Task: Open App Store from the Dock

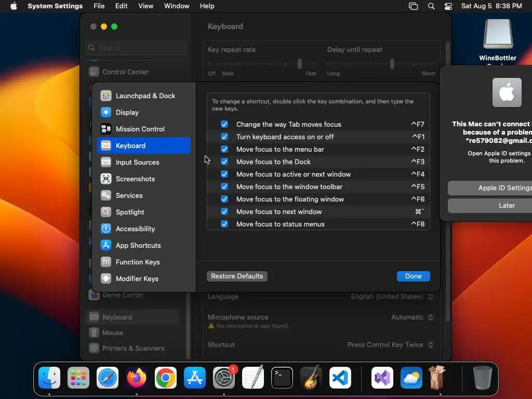Action: (x=195, y=378)
